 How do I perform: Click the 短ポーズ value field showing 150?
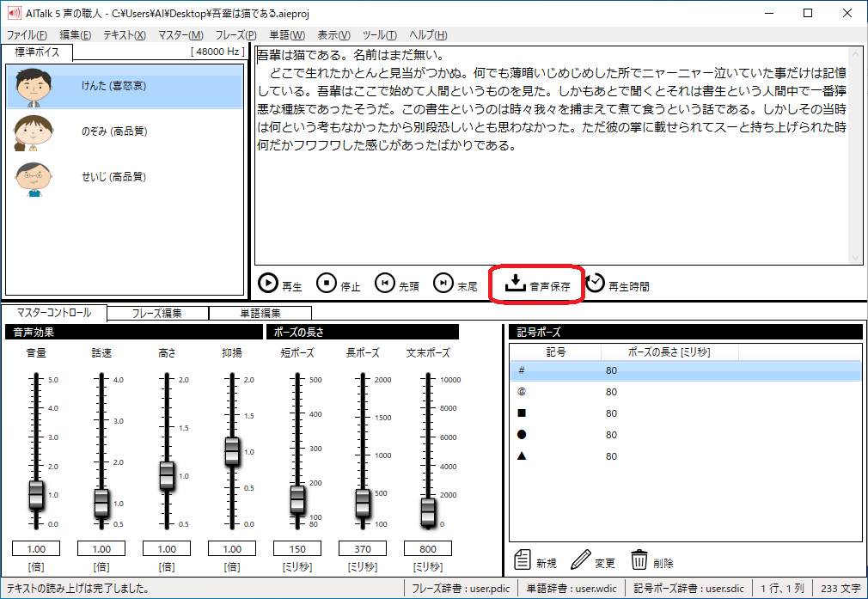click(297, 548)
